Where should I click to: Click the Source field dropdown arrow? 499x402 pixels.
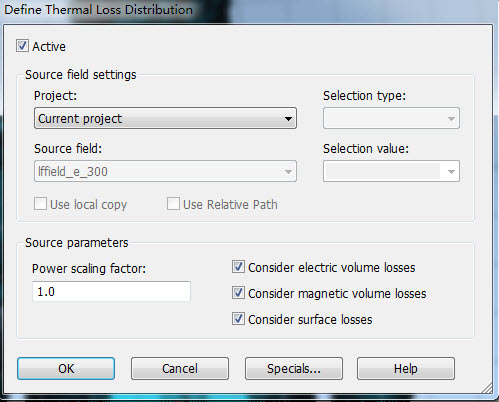288,172
